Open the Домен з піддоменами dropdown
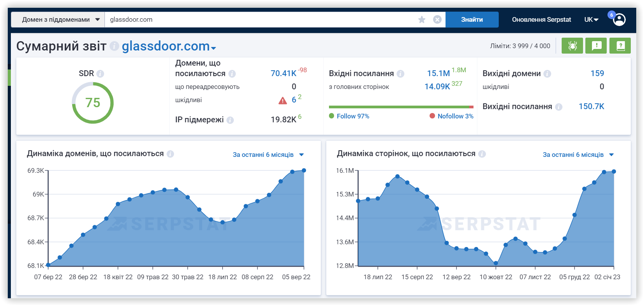 click(x=58, y=19)
